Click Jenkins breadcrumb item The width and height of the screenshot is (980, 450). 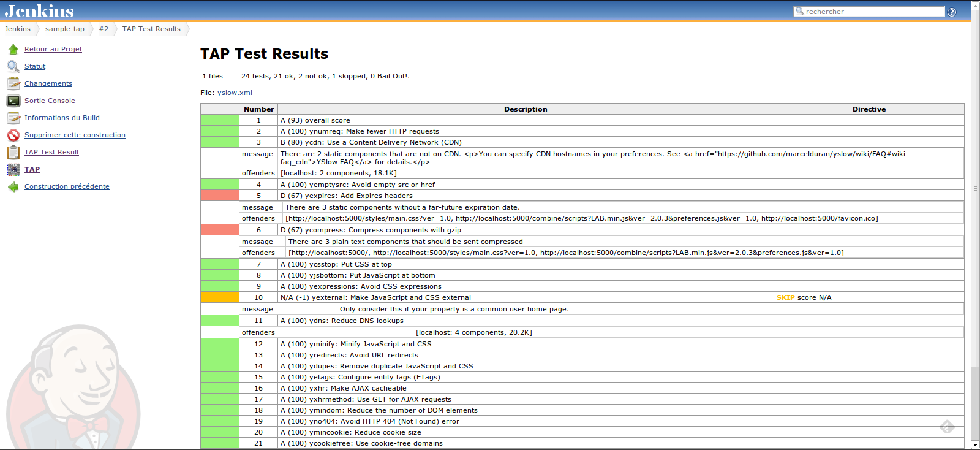(17, 29)
